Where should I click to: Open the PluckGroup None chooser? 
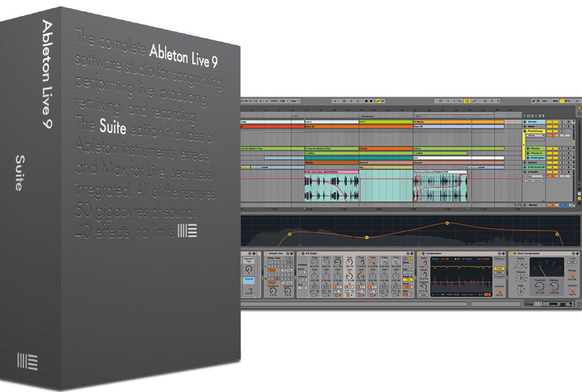coord(535,136)
